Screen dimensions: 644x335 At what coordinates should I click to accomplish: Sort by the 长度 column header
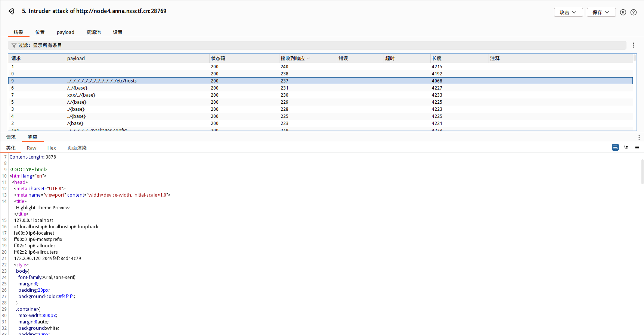coord(459,59)
